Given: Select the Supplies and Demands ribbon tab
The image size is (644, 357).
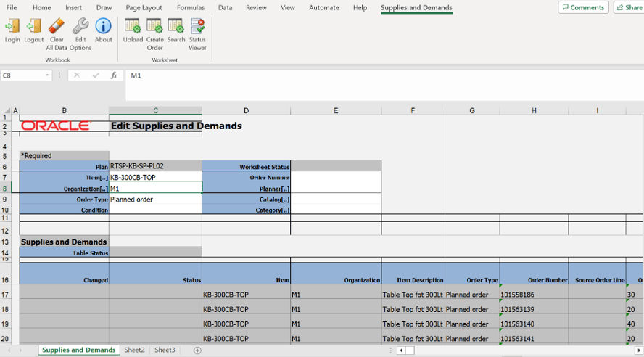Looking at the screenshot, I should point(416,7).
